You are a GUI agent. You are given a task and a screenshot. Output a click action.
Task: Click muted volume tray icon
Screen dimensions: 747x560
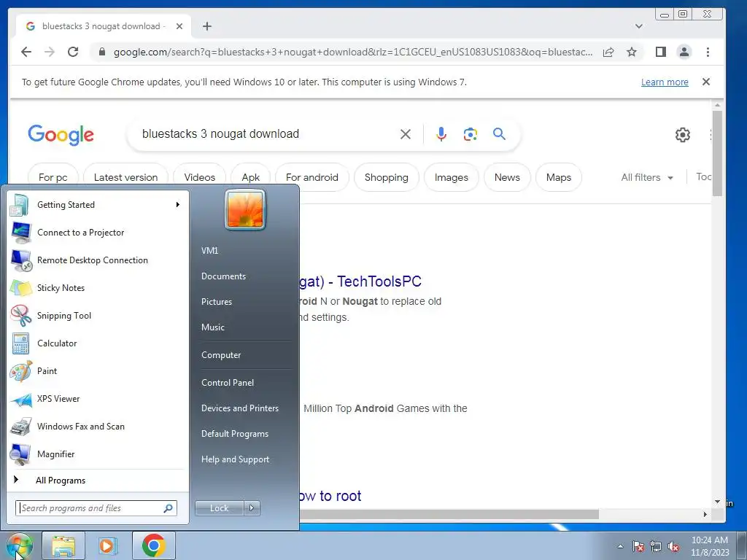tap(673, 547)
